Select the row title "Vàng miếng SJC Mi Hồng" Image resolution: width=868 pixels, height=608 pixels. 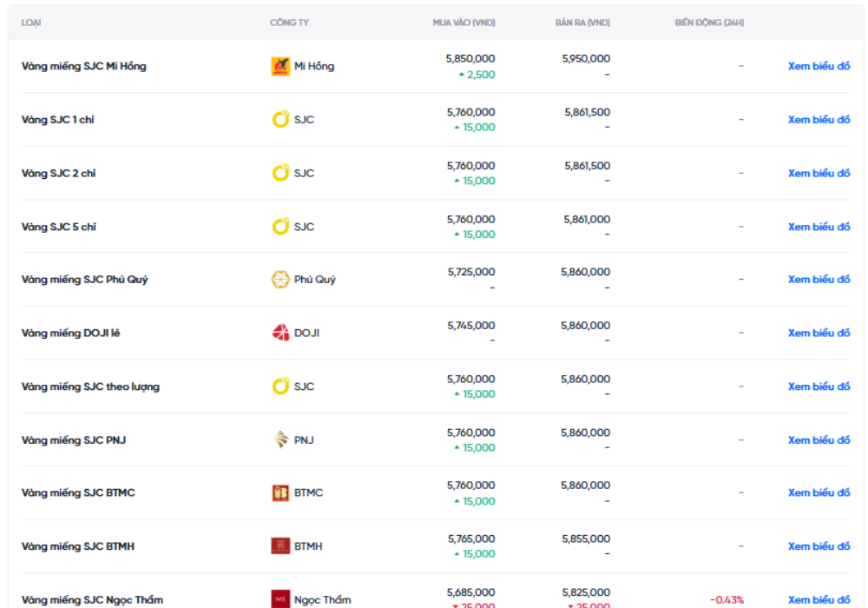84,67
